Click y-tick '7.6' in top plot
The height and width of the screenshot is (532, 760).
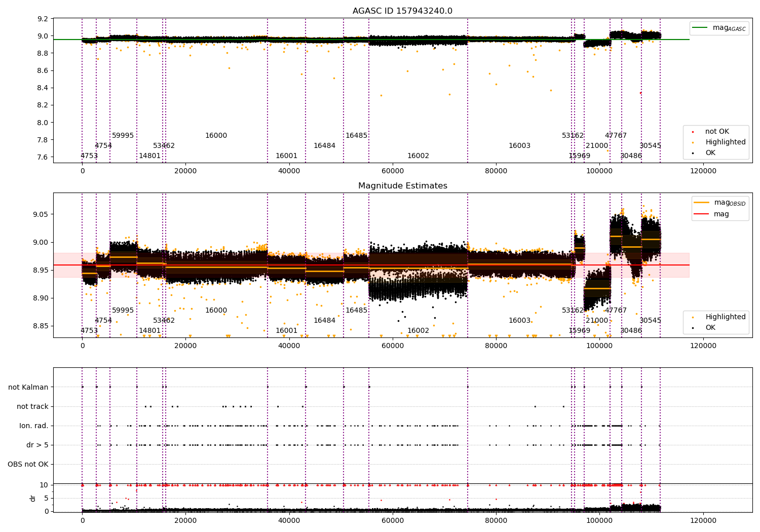(x=43, y=157)
